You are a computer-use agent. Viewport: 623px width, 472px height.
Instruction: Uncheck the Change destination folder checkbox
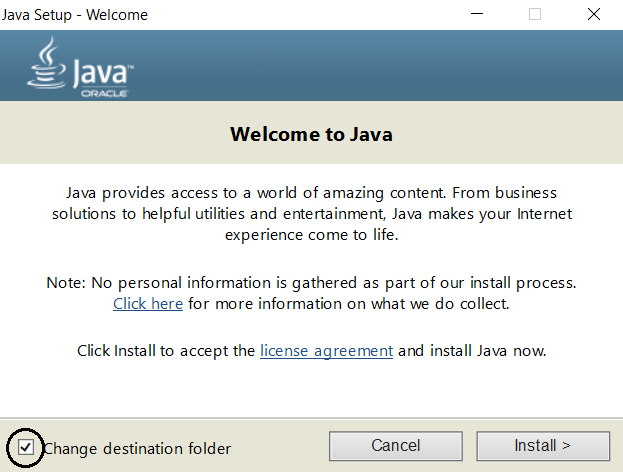pyautogui.click(x=26, y=447)
